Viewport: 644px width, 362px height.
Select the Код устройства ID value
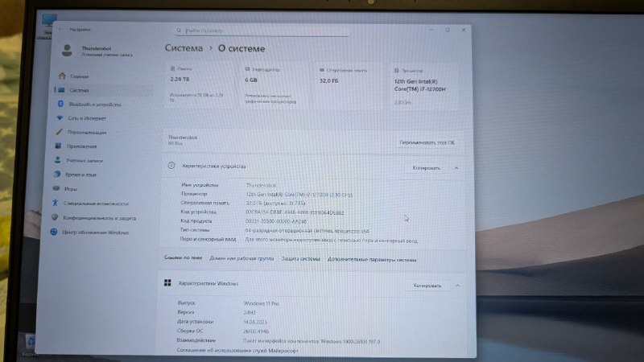click(x=295, y=212)
